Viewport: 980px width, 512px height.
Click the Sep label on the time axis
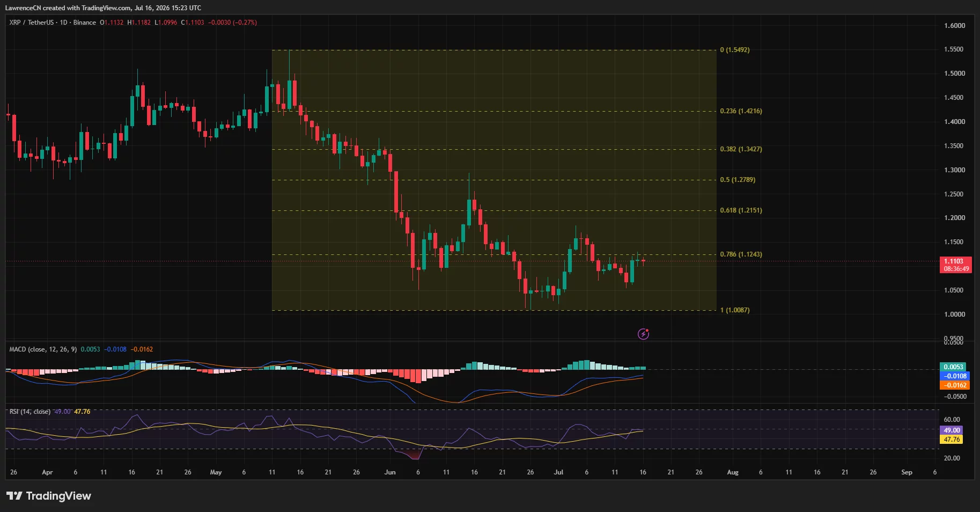pyautogui.click(x=907, y=472)
